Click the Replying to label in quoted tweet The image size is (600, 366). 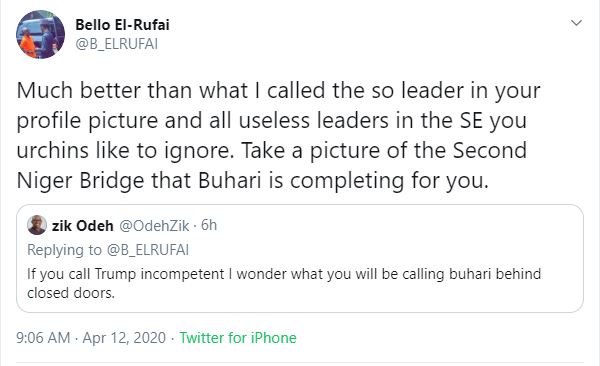click(x=64, y=250)
